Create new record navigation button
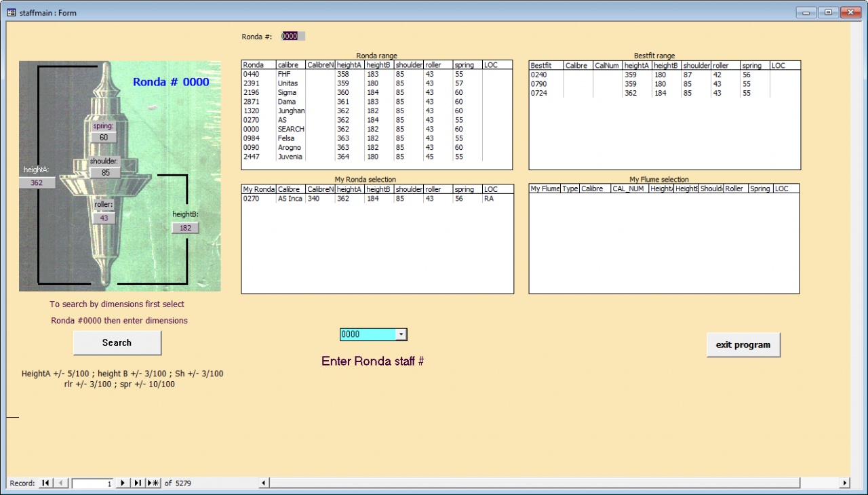Viewport: 868px width, 495px height. [153, 483]
